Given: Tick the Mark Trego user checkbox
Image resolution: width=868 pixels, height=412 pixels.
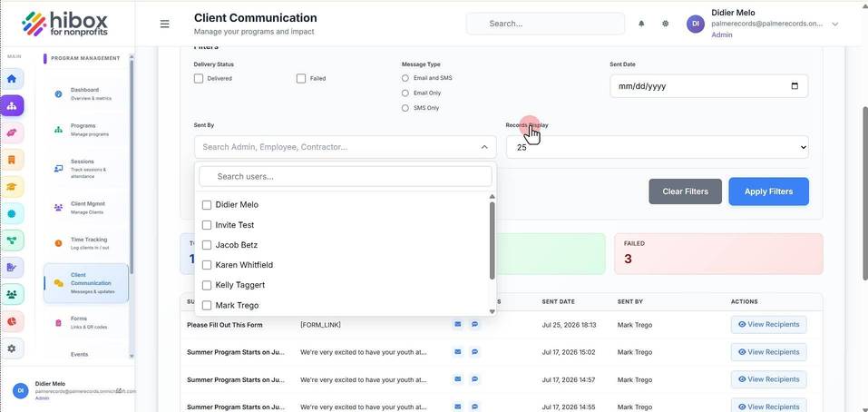Looking at the screenshot, I should point(207,305).
